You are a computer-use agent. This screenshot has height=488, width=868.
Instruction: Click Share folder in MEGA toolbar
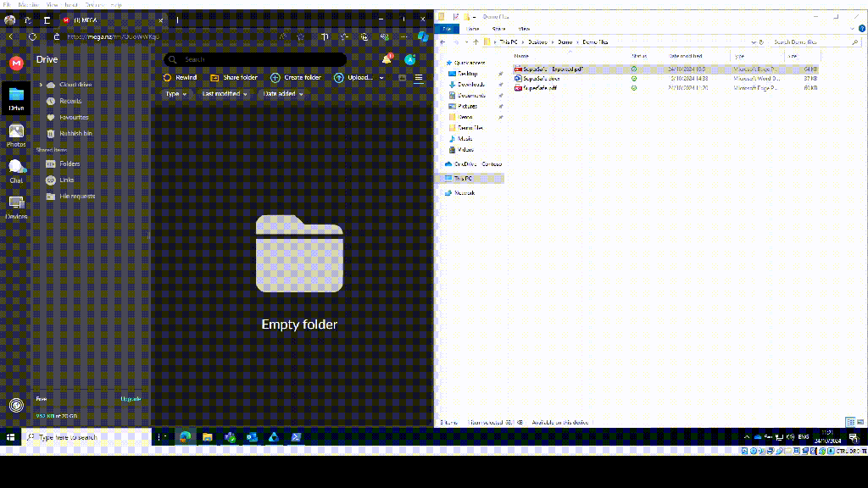(234, 77)
